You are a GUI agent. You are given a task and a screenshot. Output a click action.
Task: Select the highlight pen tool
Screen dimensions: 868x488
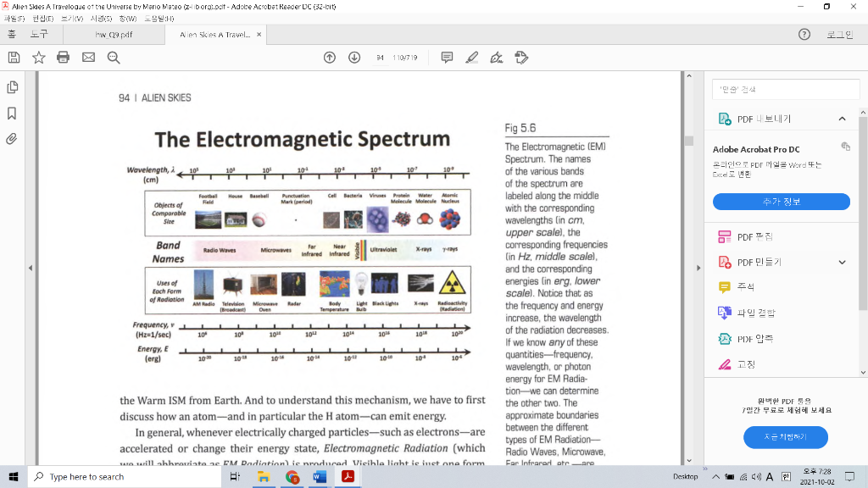471,58
